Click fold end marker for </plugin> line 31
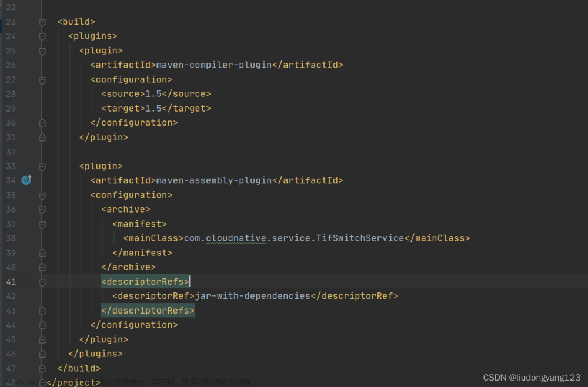 (x=42, y=137)
